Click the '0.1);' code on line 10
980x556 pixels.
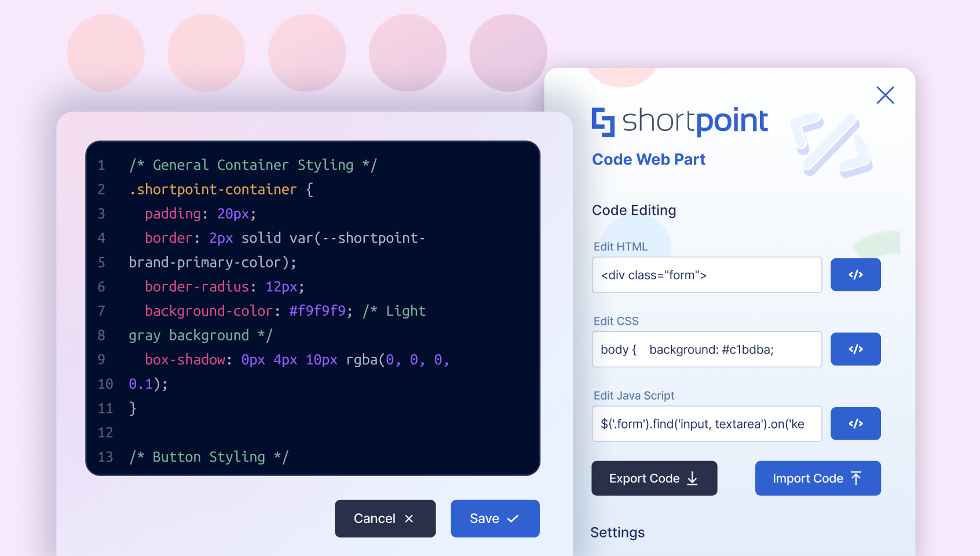148,384
